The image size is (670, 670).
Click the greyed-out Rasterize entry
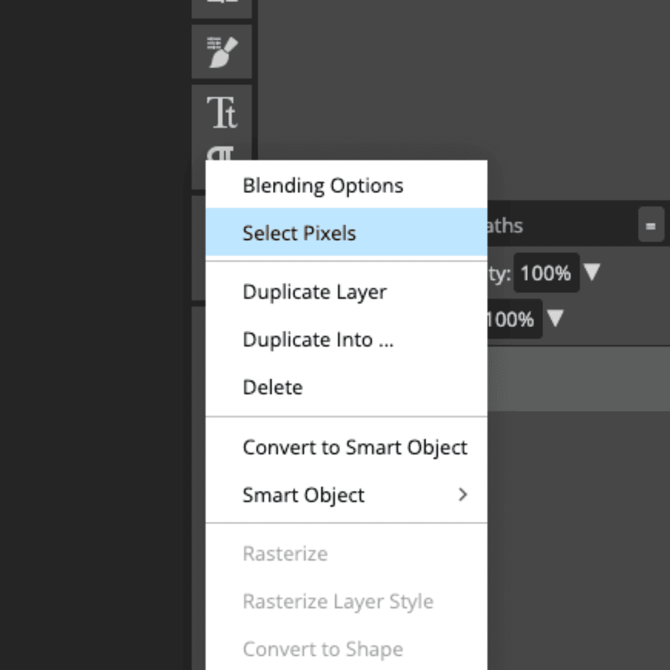[x=285, y=554]
